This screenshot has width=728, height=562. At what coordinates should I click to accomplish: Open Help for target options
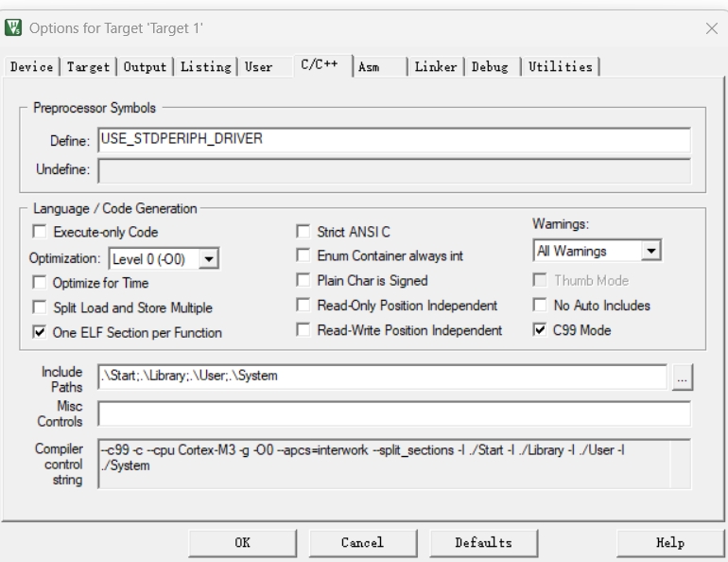pos(670,543)
